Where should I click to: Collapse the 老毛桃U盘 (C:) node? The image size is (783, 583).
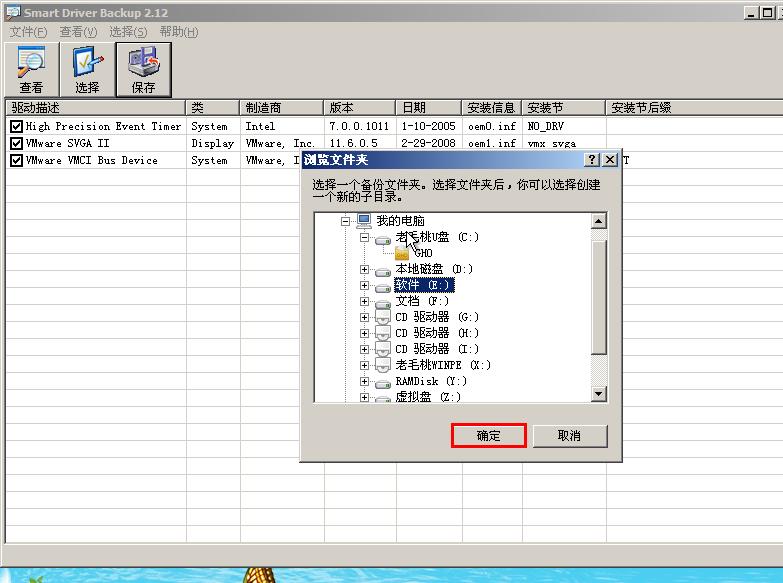coord(365,237)
